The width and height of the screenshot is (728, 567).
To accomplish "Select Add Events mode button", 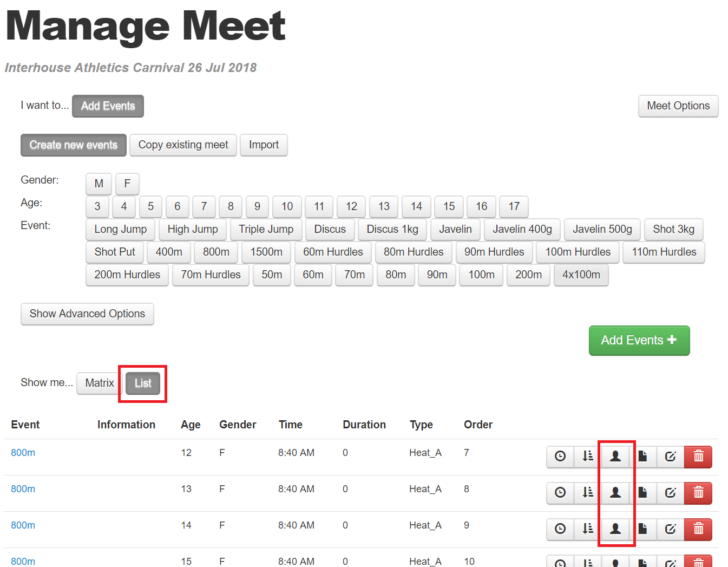I will [x=108, y=106].
